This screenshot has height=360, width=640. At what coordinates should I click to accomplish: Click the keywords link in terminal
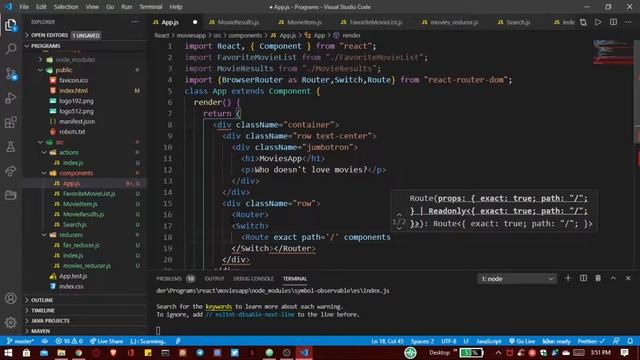click(x=219, y=307)
